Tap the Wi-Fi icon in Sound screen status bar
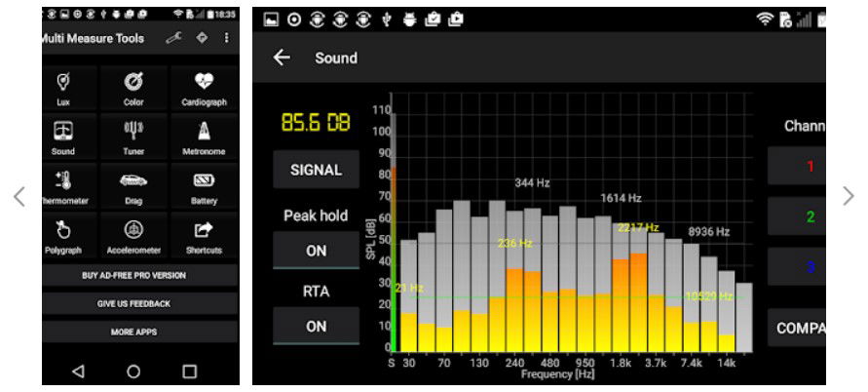 pyautogui.click(x=765, y=20)
